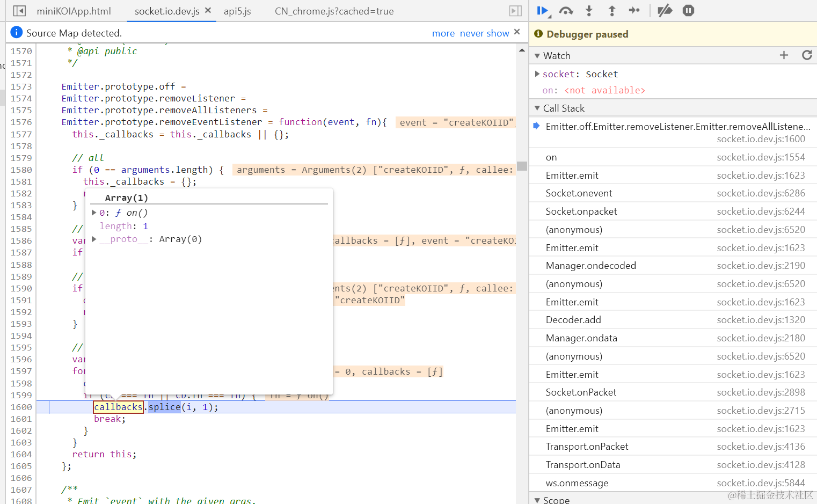Select the socket.io.dev.js tab
Image resolution: width=817 pixels, height=504 pixels.
167,11
